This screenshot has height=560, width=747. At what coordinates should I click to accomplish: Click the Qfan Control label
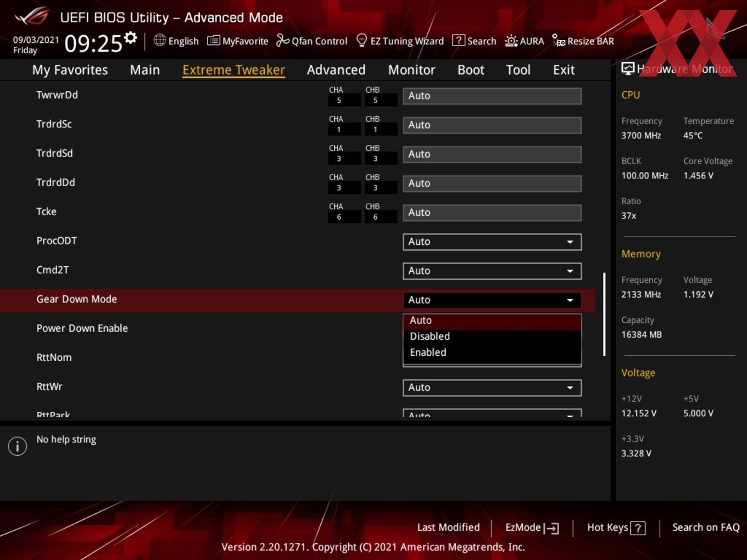tap(319, 41)
